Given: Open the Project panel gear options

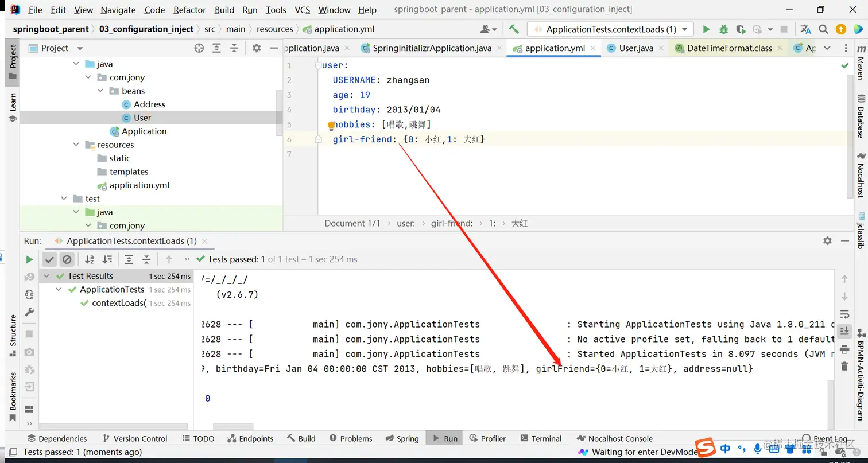Looking at the screenshot, I should (257, 48).
